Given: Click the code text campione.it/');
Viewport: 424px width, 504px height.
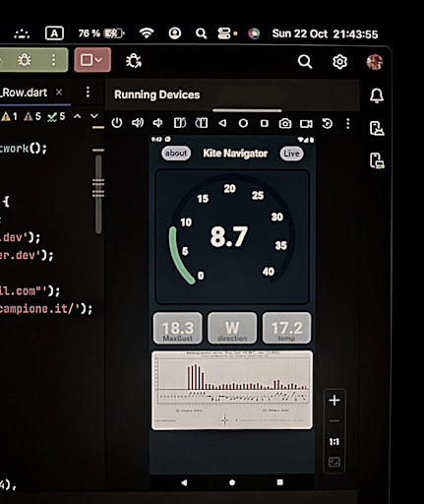Looking at the screenshot, I should (46, 309).
